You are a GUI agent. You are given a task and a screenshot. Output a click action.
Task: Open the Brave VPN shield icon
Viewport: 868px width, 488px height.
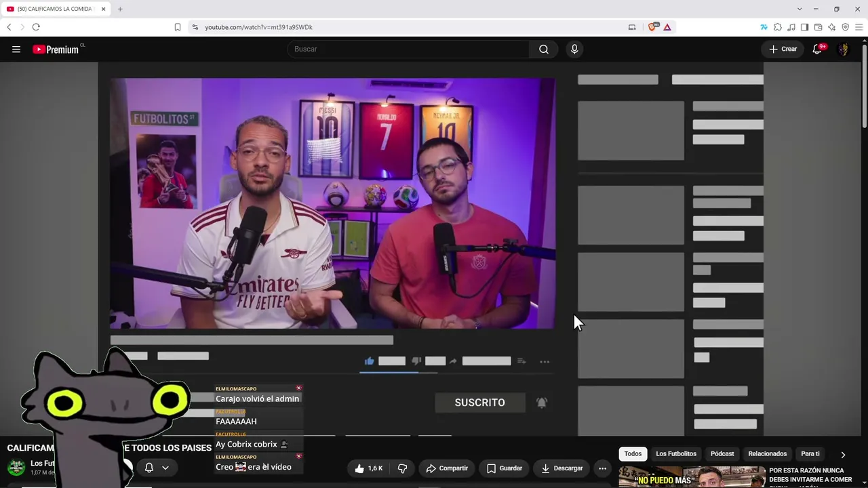[x=845, y=27]
